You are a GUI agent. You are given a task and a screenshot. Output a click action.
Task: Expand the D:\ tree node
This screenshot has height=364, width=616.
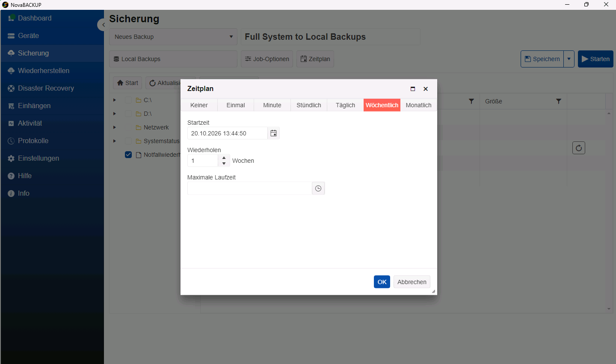point(114,114)
